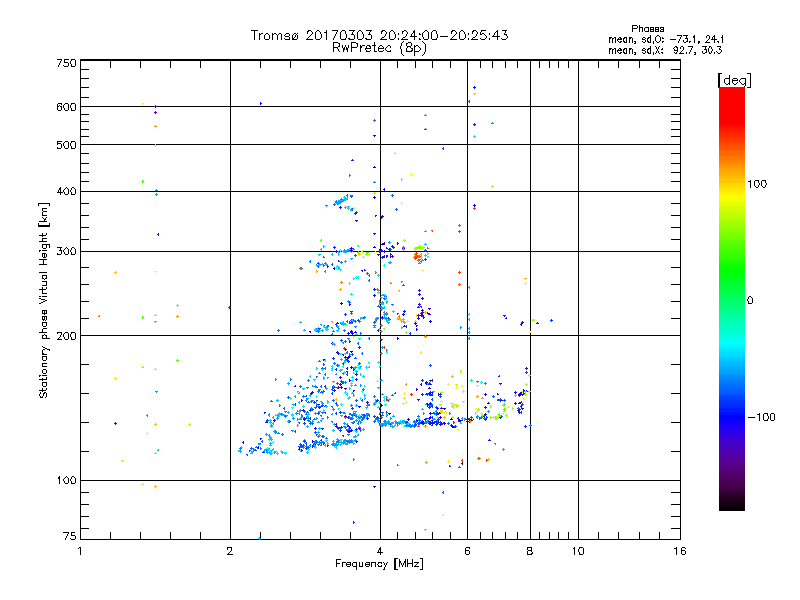The image size is (800, 600).
Task: Click the y-axis label '600'
Action: point(67,107)
